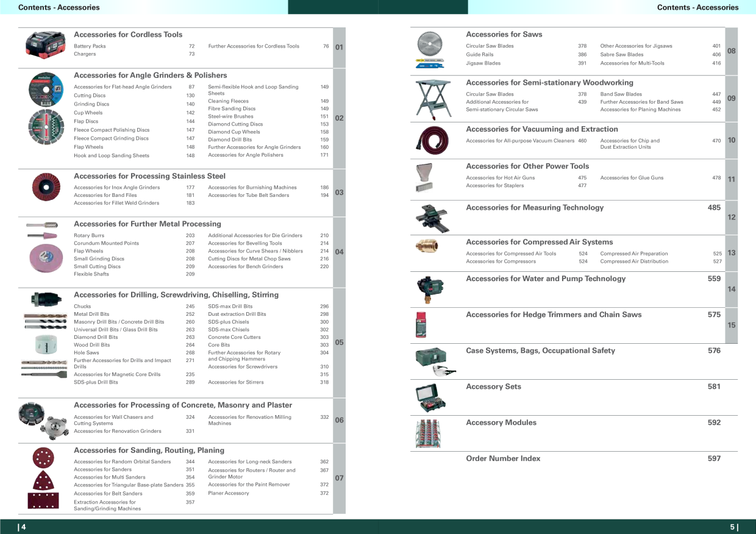Click the wall chaser disc image
This screenshot has width=756, height=534.
click(31, 413)
